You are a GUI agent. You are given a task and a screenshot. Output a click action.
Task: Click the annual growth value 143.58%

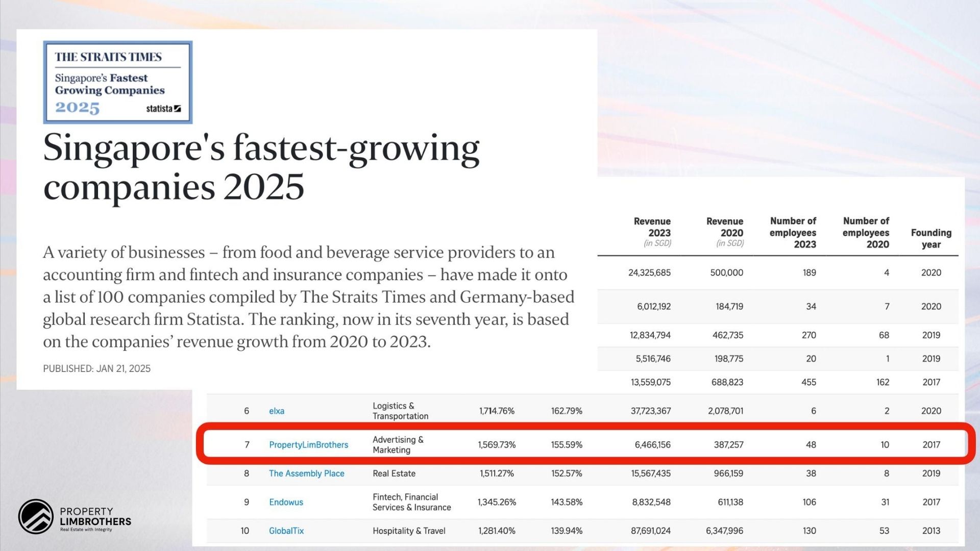pyautogui.click(x=567, y=502)
